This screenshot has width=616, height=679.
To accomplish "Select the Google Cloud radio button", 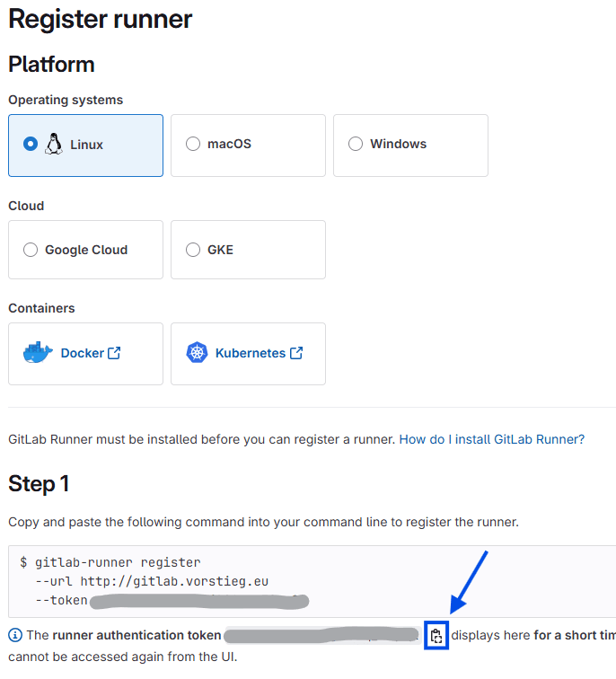I will [31, 250].
